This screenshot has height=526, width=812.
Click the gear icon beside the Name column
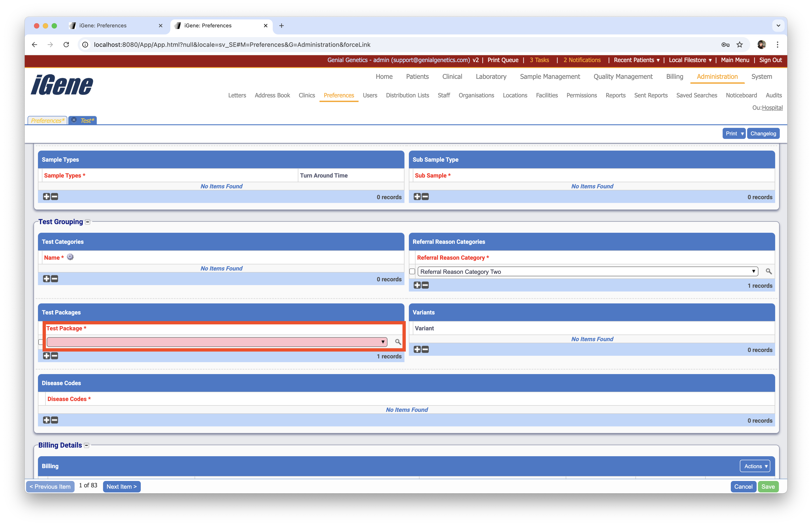pos(70,257)
